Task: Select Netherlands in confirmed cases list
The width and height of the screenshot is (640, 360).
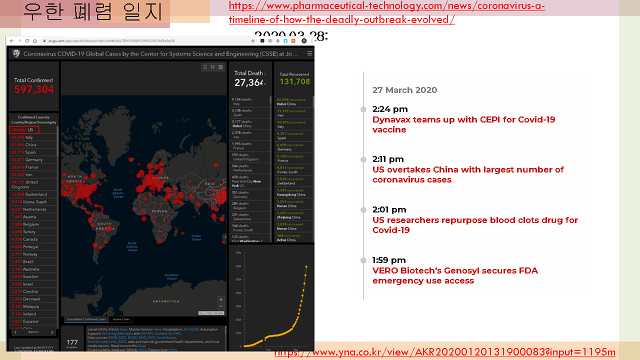Action: point(33,209)
